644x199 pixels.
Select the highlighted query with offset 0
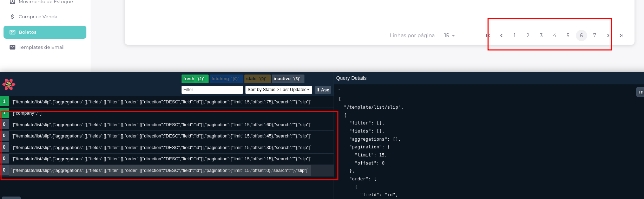pos(167,171)
